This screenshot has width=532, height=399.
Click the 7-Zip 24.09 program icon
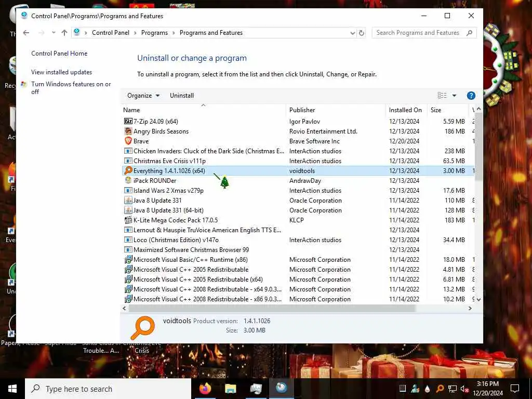tap(128, 121)
